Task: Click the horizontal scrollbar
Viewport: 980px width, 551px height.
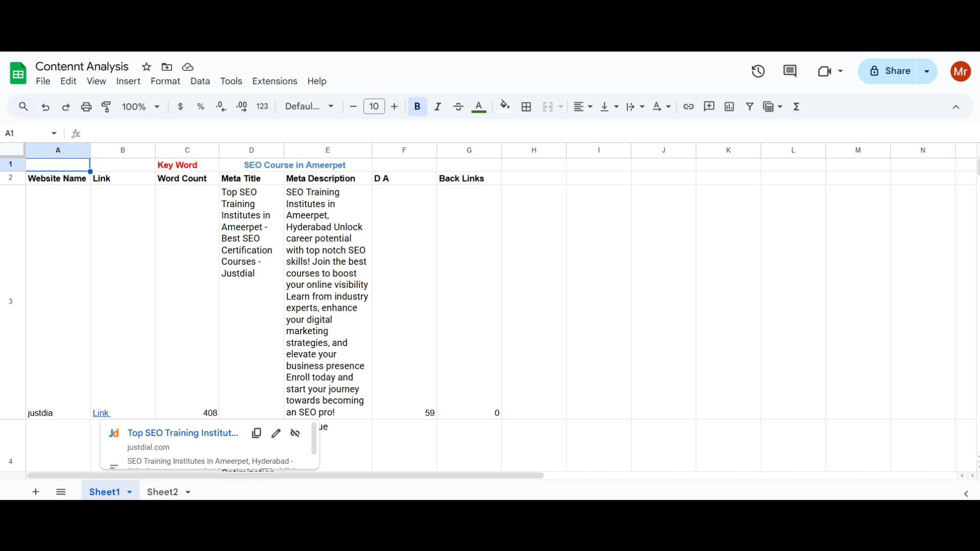Action: pos(285,475)
